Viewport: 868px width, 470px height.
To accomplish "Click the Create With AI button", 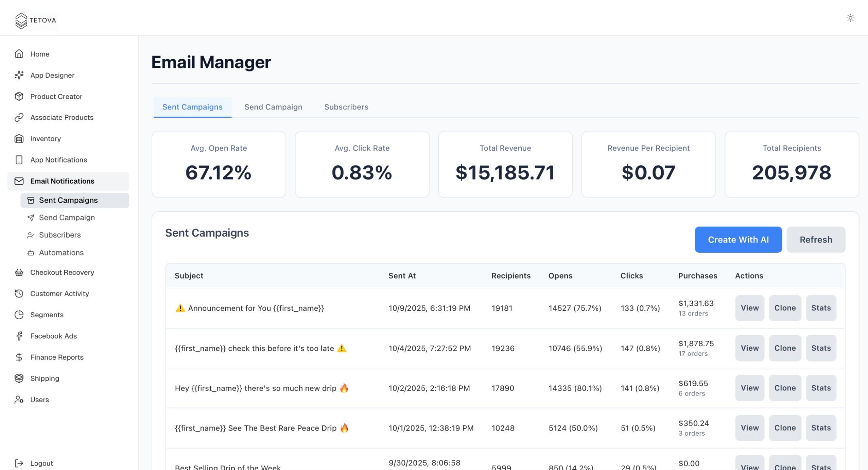I will pos(738,240).
